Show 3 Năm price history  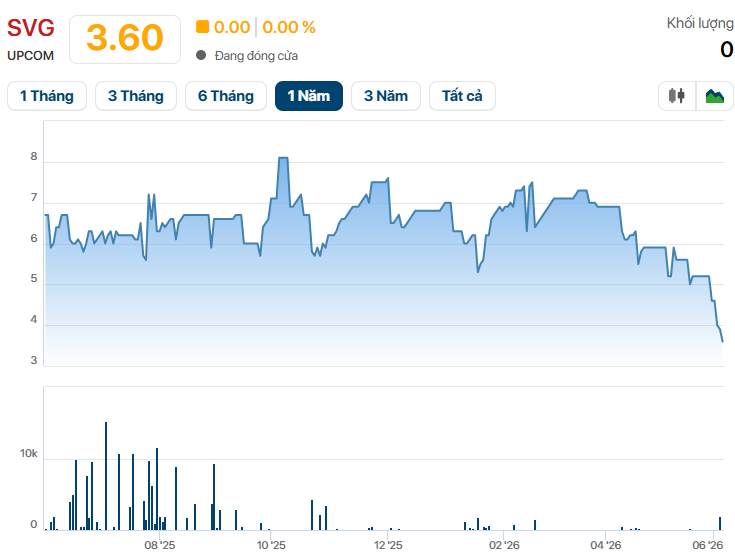point(386,96)
